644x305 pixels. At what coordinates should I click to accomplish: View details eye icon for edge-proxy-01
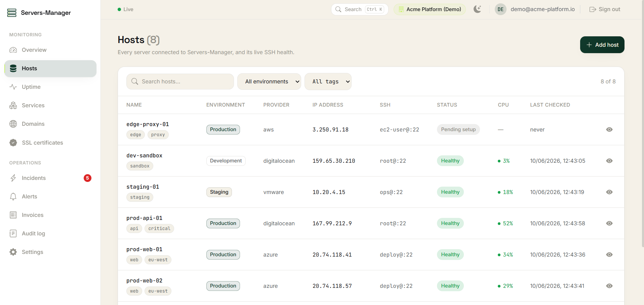[x=609, y=129]
